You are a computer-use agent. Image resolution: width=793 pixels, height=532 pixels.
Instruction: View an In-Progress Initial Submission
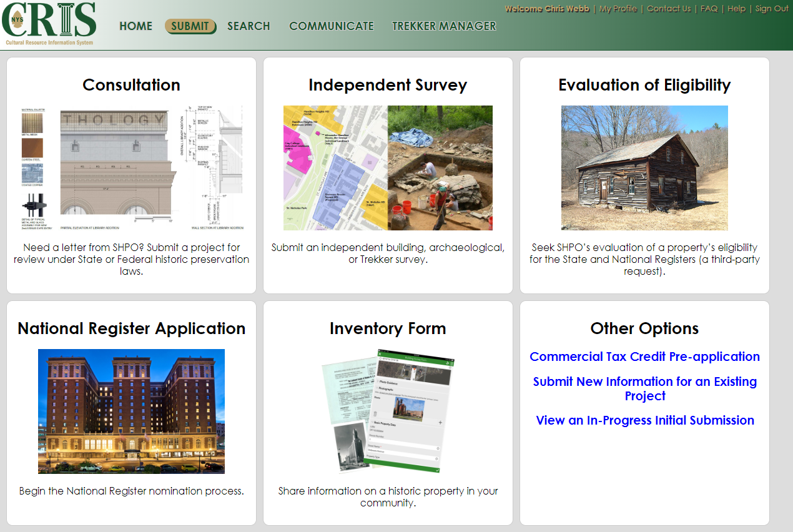tap(644, 420)
